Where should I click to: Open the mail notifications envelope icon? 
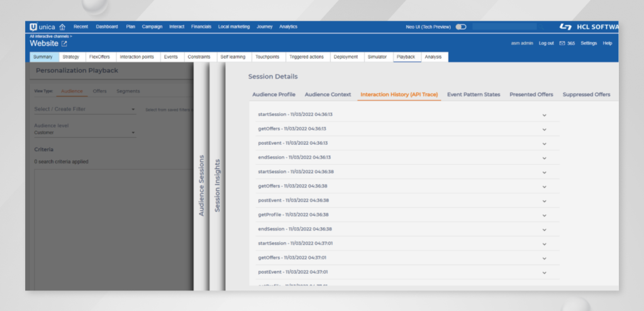coord(562,43)
